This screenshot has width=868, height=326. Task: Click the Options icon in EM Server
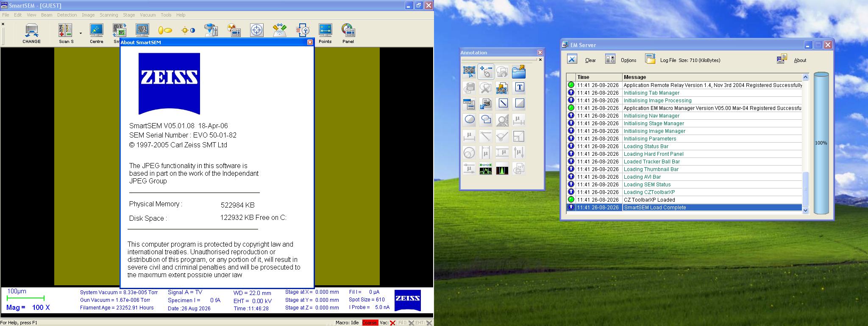(610, 59)
